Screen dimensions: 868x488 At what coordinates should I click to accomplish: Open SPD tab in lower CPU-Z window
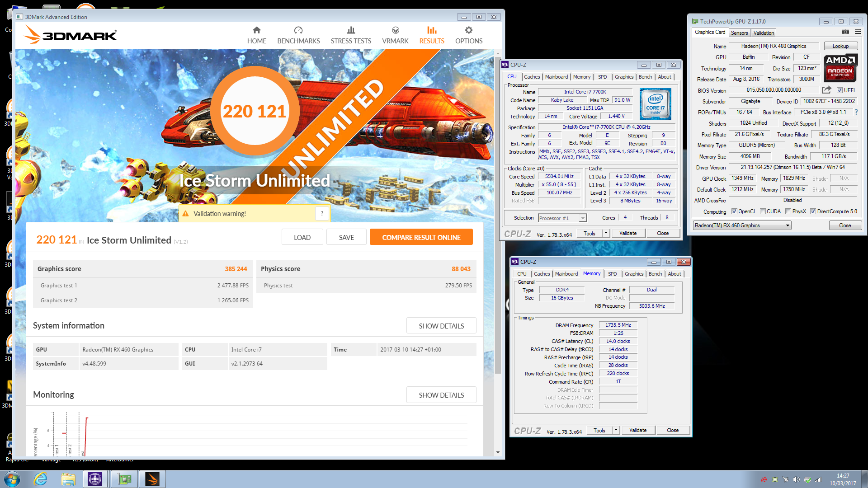(612, 274)
